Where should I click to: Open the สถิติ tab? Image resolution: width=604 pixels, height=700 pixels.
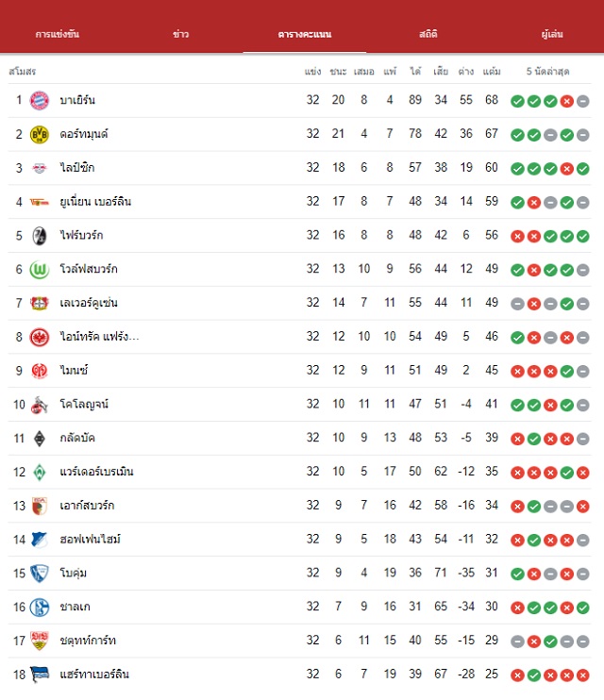pyautogui.click(x=428, y=34)
